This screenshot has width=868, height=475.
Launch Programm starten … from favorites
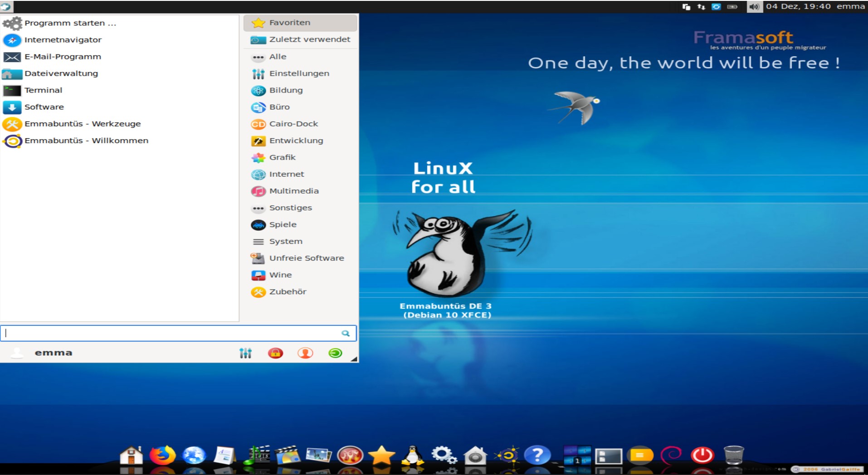click(x=120, y=23)
